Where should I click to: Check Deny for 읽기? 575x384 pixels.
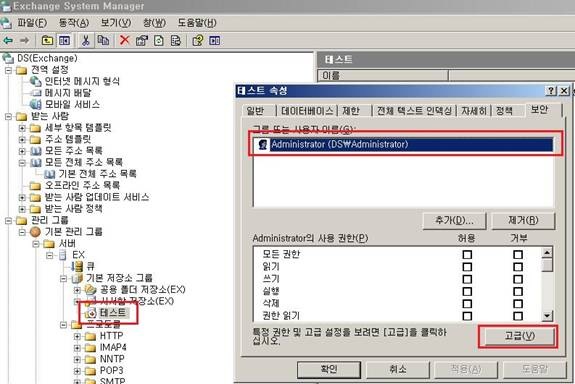pos(518,267)
